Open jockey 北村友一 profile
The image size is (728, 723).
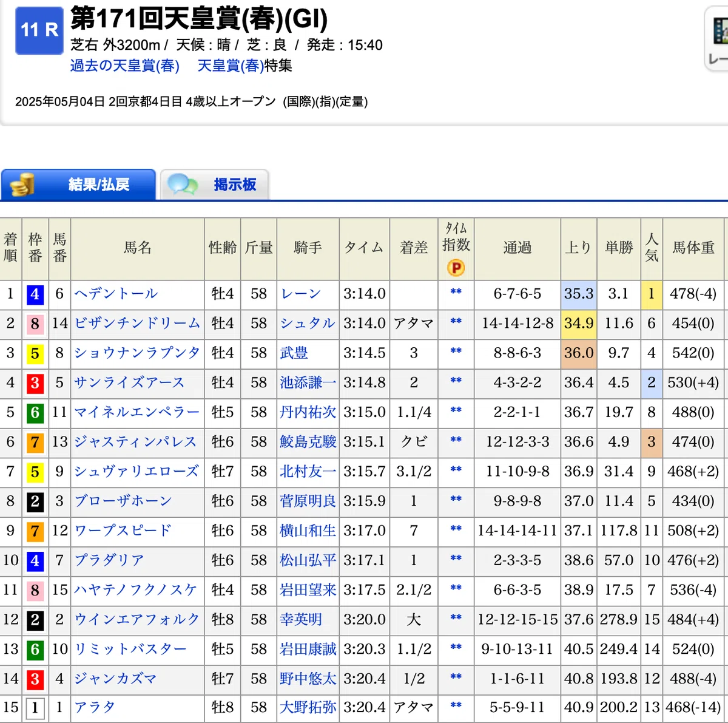(308, 471)
